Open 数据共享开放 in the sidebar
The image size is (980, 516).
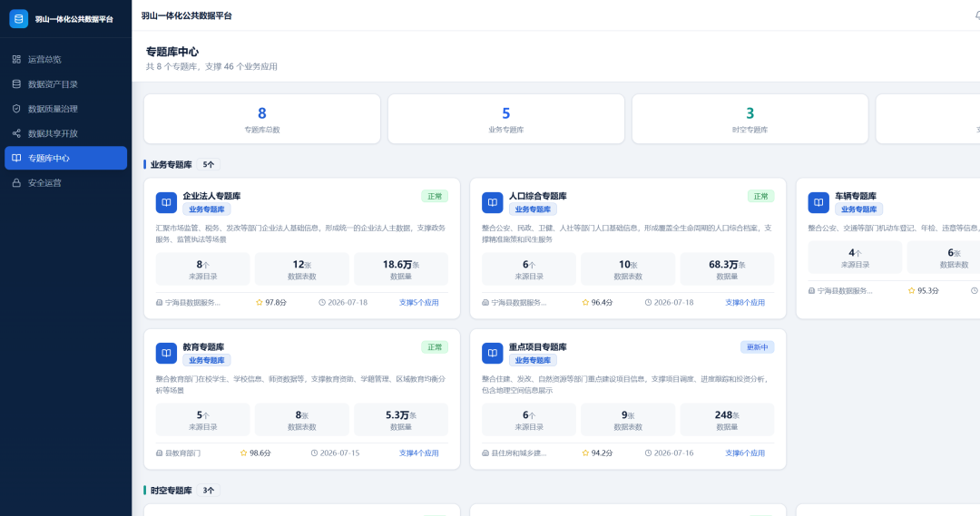(x=65, y=133)
